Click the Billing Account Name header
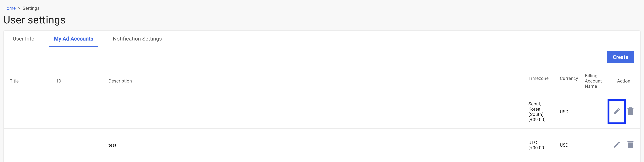This screenshot has height=162, width=644. pos(593,81)
